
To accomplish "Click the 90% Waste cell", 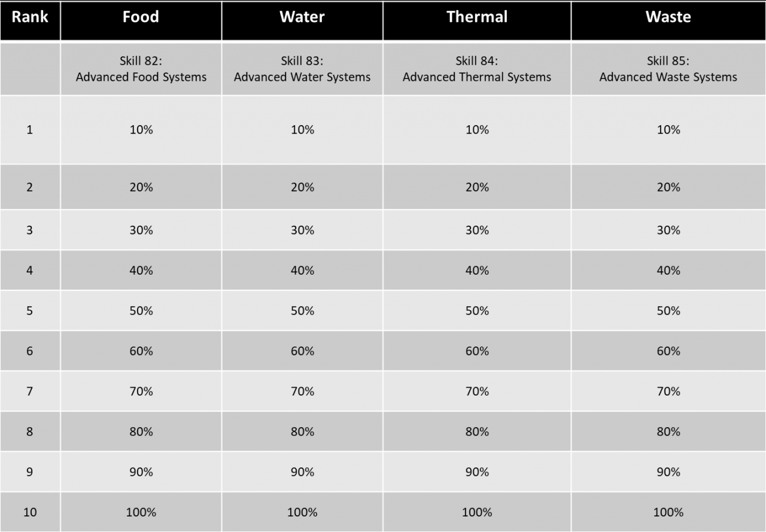I will 668,472.
